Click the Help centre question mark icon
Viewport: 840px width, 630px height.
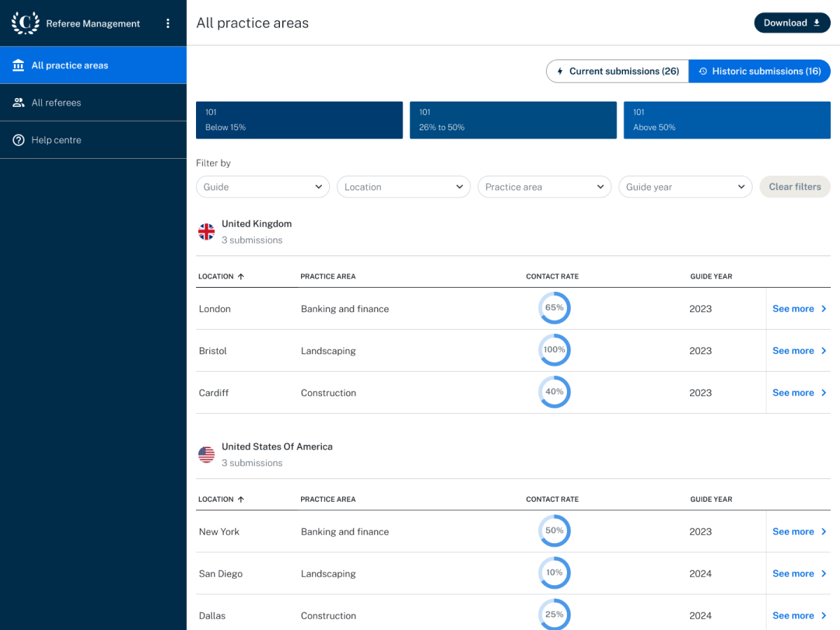pyautogui.click(x=19, y=140)
